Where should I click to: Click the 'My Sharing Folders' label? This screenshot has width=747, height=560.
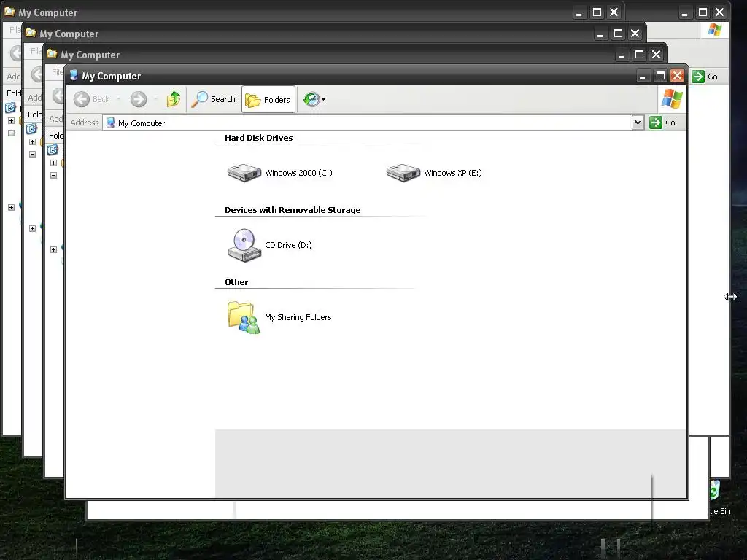point(298,318)
